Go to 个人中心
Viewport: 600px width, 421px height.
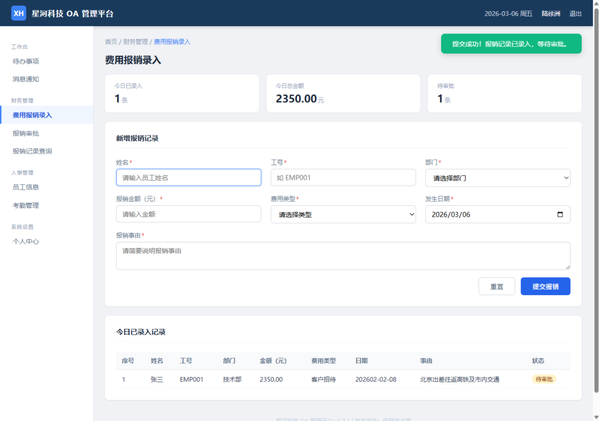pos(26,241)
